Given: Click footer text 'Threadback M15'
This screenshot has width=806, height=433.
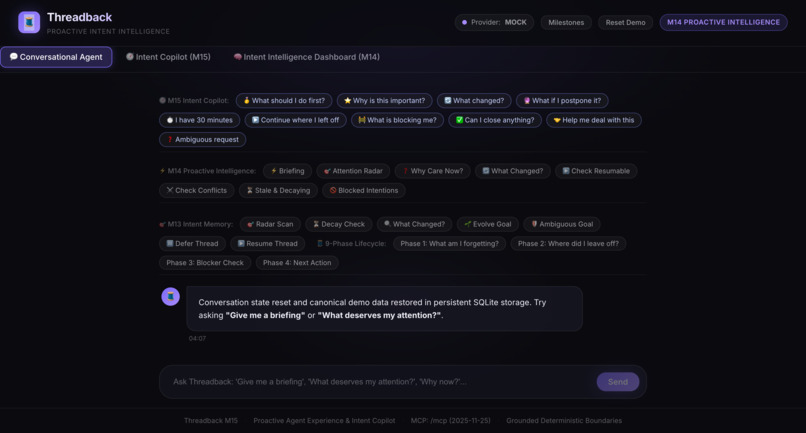Looking at the screenshot, I should point(211,421).
